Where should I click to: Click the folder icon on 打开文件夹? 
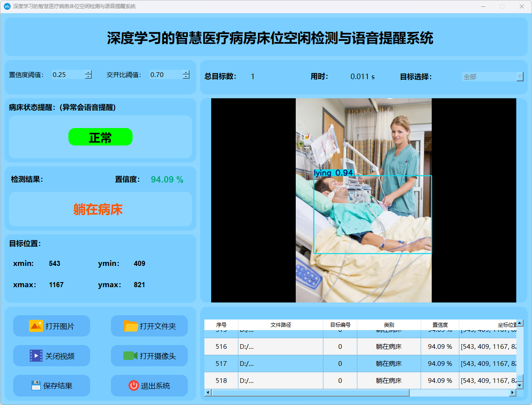tap(130, 326)
